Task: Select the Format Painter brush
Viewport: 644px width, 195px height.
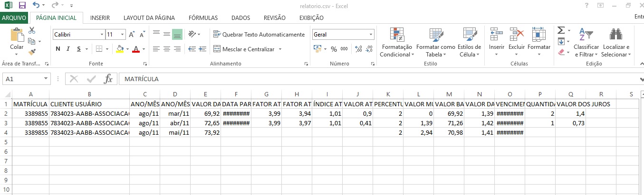Action: pos(32,52)
